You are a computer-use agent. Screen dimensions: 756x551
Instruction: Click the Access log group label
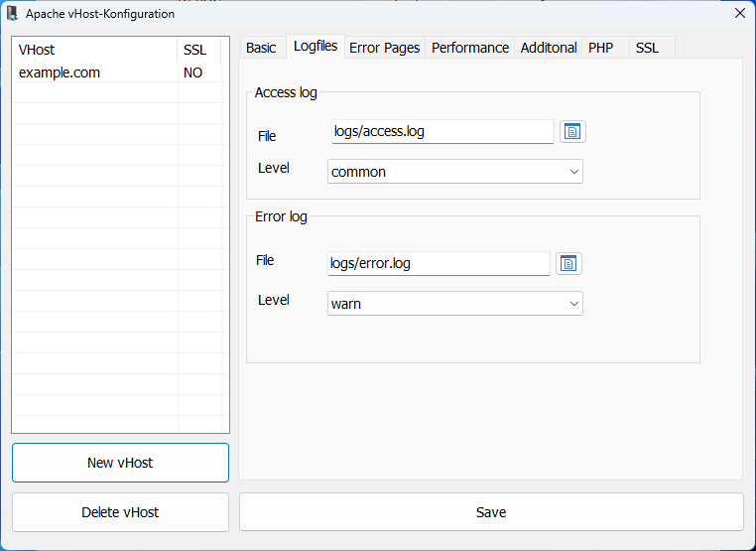tap(286, 92)
